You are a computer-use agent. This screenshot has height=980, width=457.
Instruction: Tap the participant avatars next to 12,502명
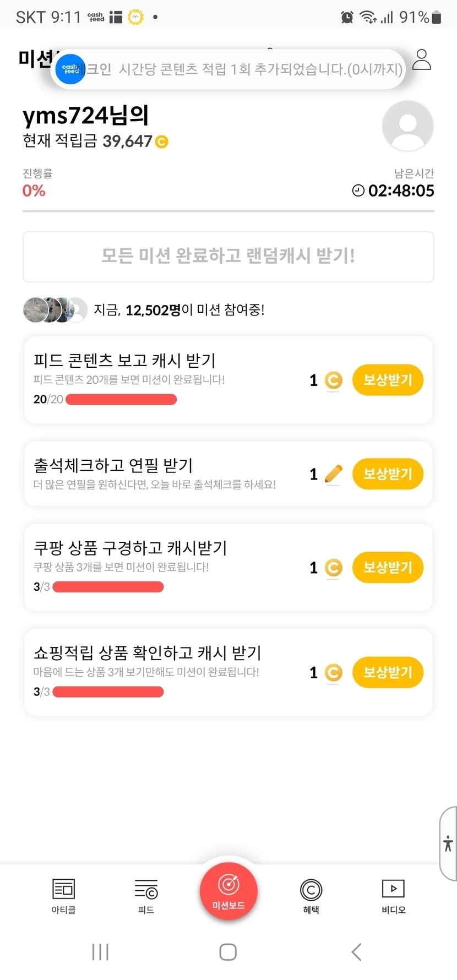(x=55, y=310)
